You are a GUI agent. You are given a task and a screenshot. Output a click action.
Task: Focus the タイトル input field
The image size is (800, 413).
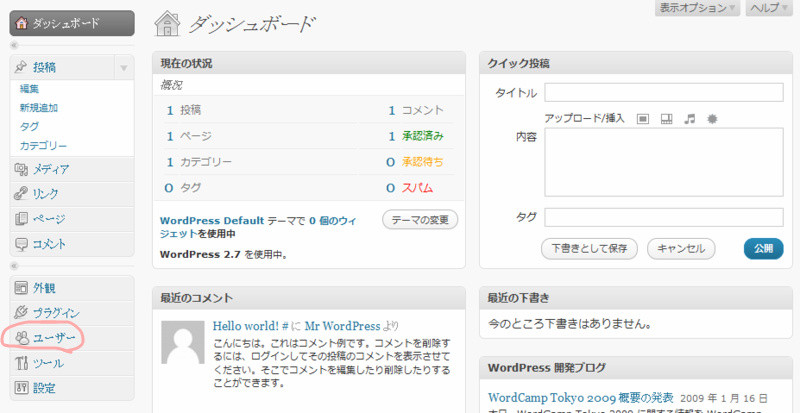(x=664, y=92)
